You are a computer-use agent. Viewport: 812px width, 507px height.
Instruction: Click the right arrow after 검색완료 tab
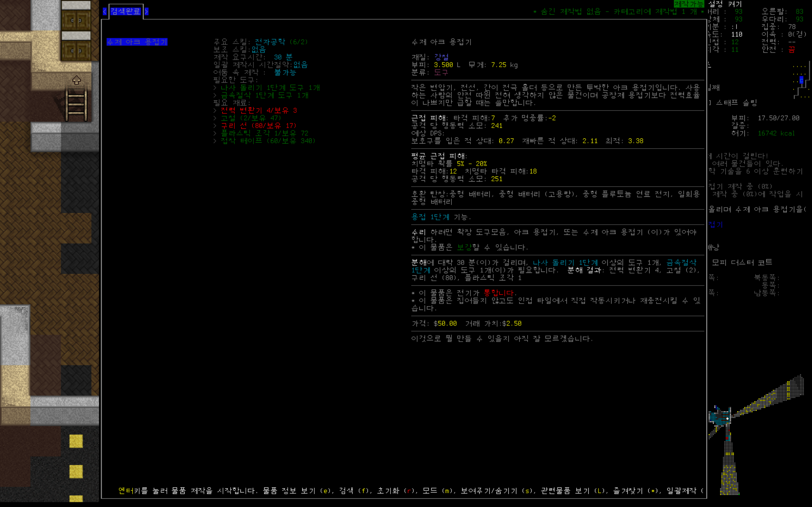pos(147,11)
